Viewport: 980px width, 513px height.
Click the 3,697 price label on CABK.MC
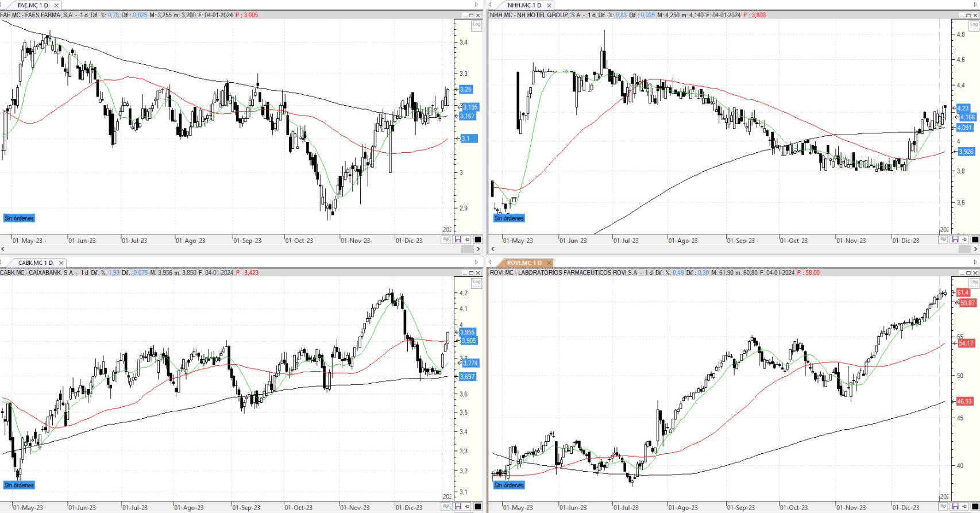[468, 377]
